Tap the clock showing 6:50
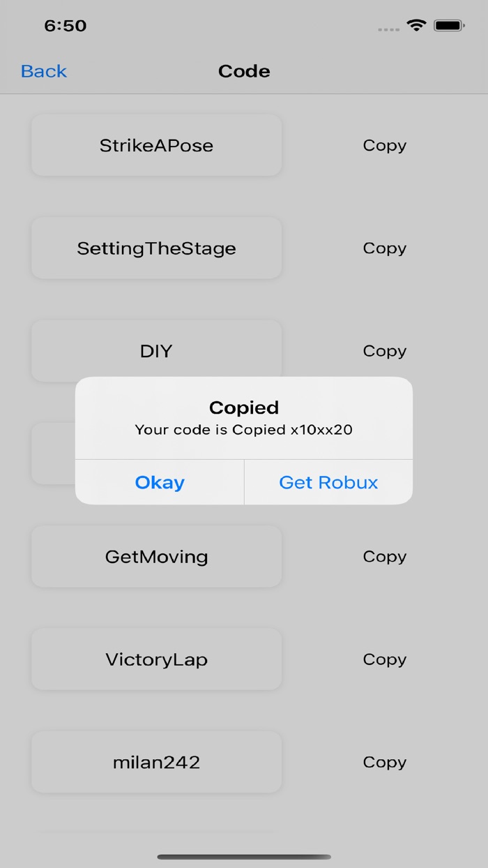488x868 pixels. [x=66, y=25]
